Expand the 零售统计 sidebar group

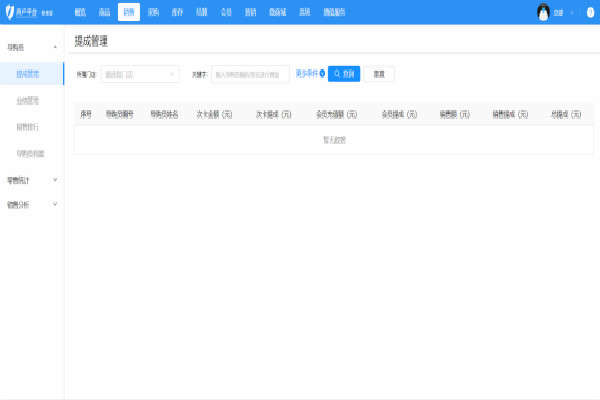(x=54, y=180)
